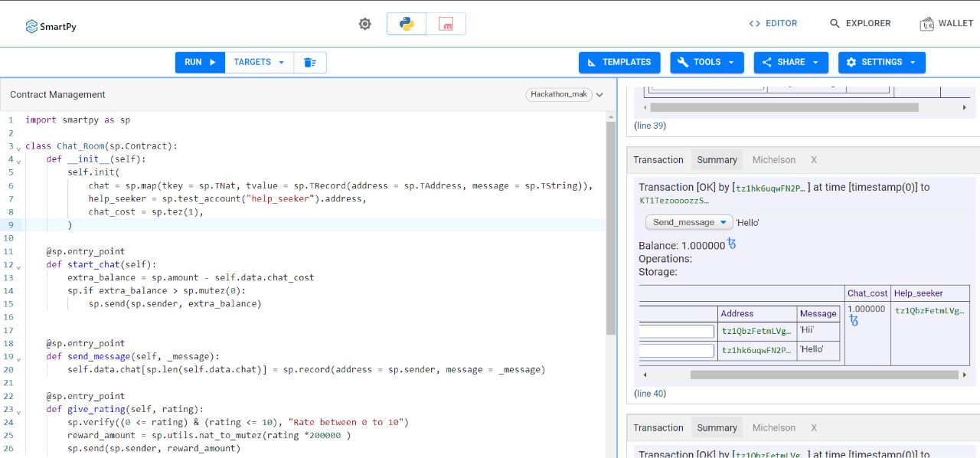
Task: Expand the Share menu
Action: pos(791,62)
